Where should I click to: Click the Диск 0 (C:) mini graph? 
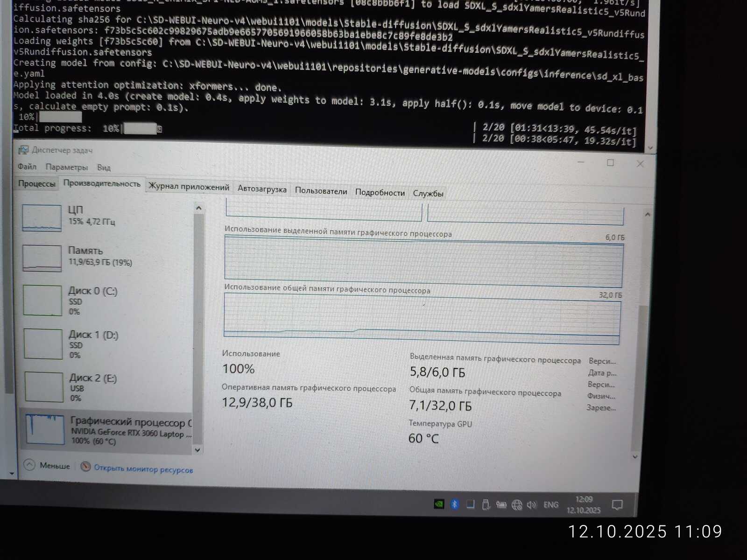[42, 301]
